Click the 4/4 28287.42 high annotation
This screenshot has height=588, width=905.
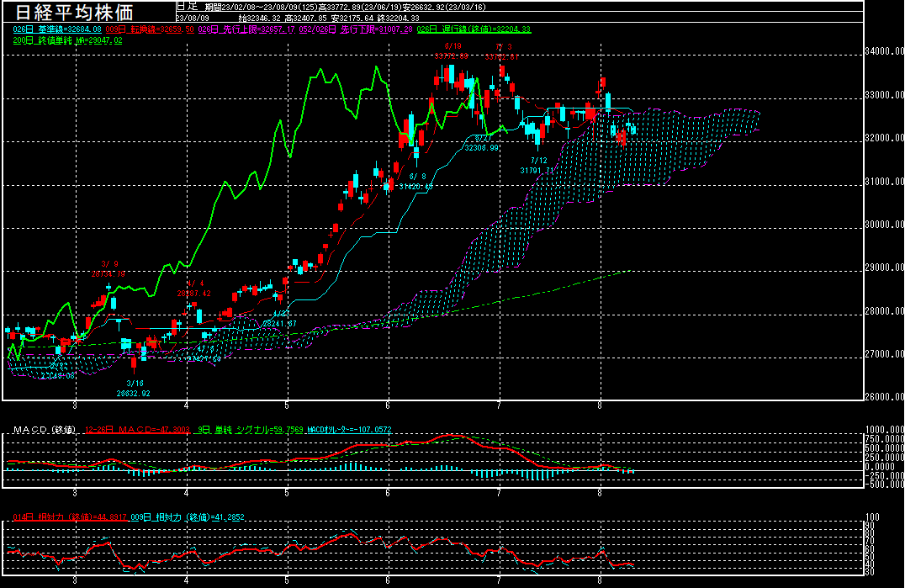194,289
